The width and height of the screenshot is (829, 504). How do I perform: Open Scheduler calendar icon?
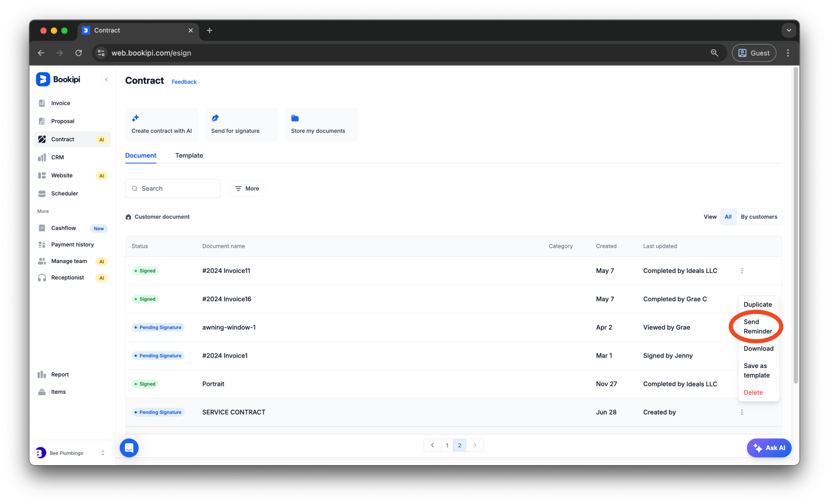click(x=42, y=194)
